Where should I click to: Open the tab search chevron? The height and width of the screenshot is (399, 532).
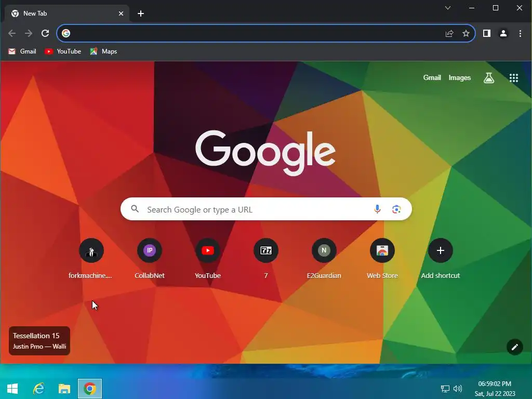(x=448, y=8)
